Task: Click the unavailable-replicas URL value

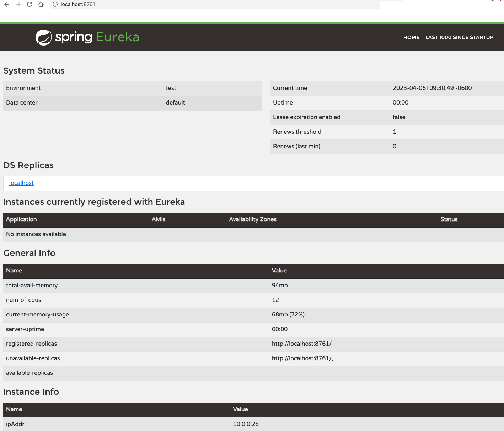Action: (302, 358)
